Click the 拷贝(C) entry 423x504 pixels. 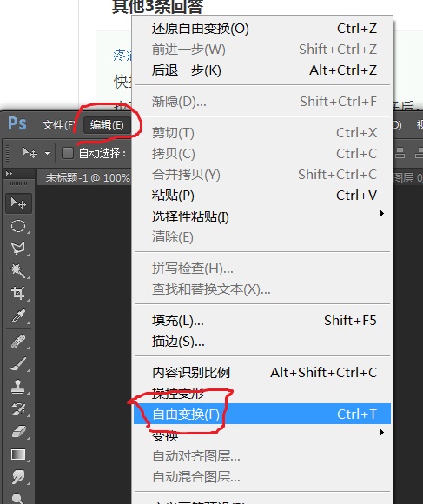coord(262,153)
